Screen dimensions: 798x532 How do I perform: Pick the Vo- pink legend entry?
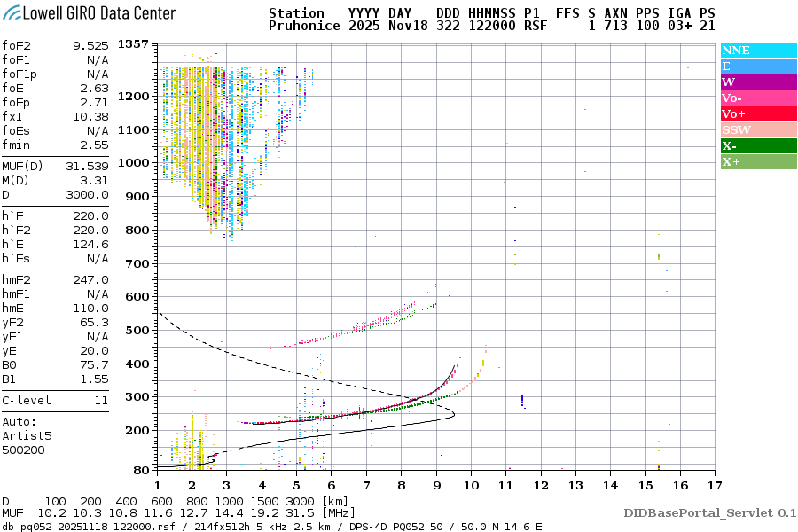758,98
